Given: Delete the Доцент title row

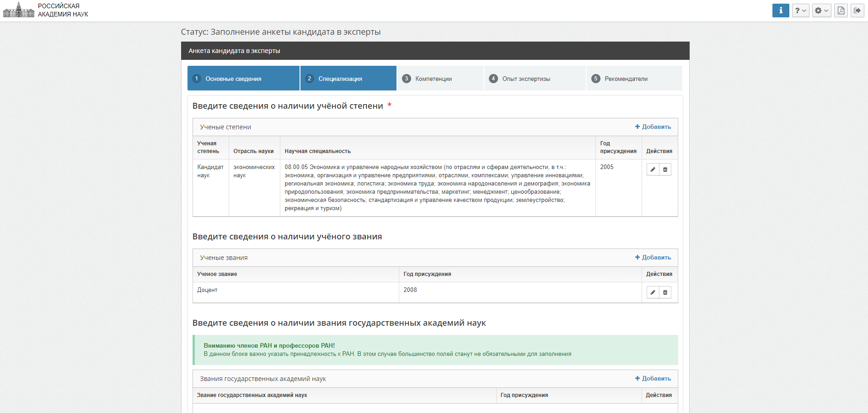Looking at the screenshot, I should point(665,292).
